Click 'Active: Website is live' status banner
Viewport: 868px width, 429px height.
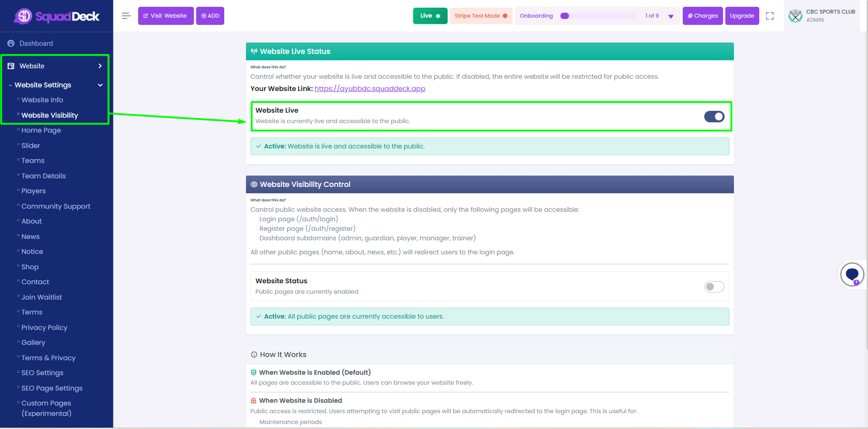(x=490, y=147)
